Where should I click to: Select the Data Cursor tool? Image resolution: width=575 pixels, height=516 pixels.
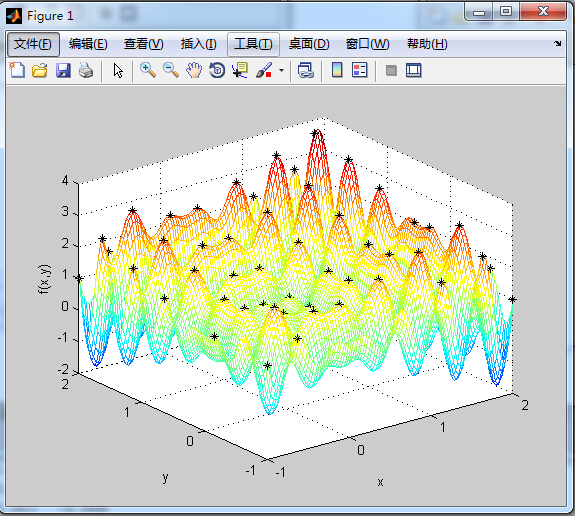click(240, 70)
